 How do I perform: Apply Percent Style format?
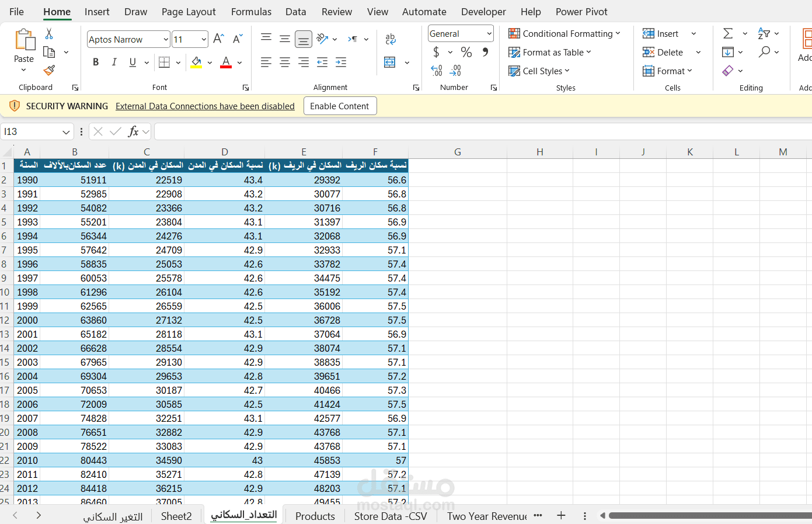tap(466, 52)
